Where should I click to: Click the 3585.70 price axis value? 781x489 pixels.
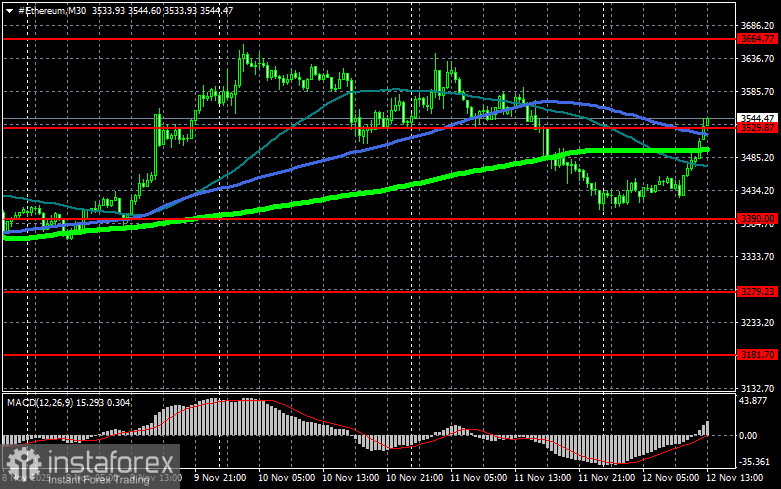(x=757, y=92)
